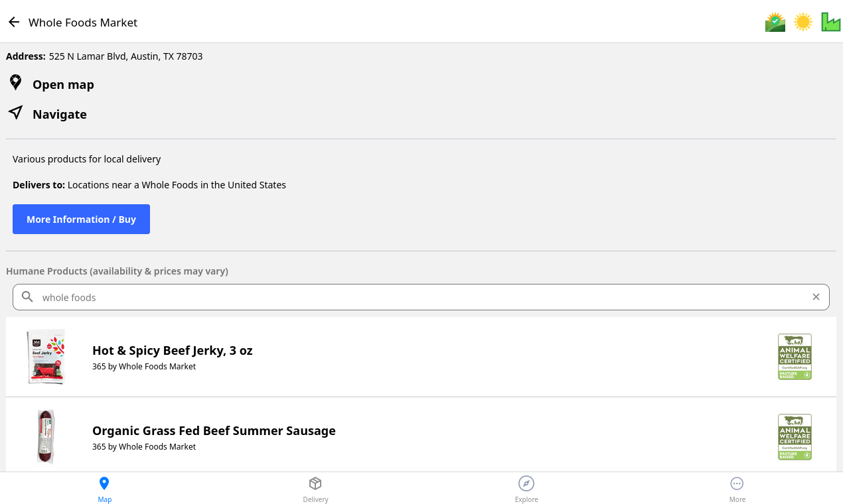Start navigation with the Navigate label
Viewport: 843px width, 504px height.
pyautogui.click(x=60, y=114)
